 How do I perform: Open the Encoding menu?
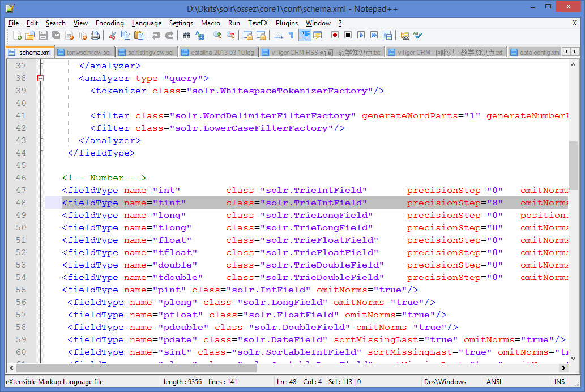pyautogui.click(x=110, y=23)
